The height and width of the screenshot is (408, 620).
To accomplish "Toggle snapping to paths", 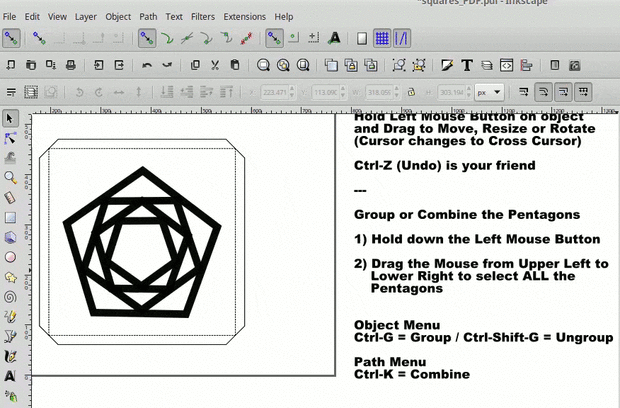I will click(167, 38).
